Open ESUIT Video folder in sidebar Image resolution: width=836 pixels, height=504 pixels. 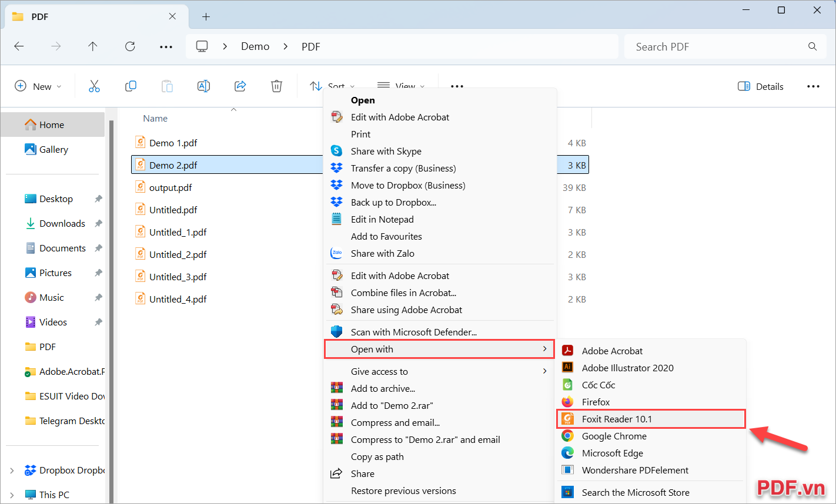click(65, 396)
